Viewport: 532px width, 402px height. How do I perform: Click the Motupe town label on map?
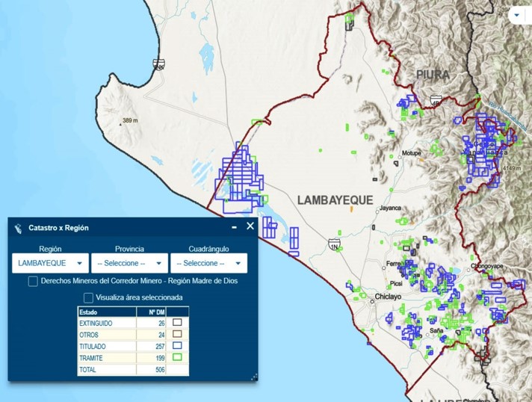(412, 153)
